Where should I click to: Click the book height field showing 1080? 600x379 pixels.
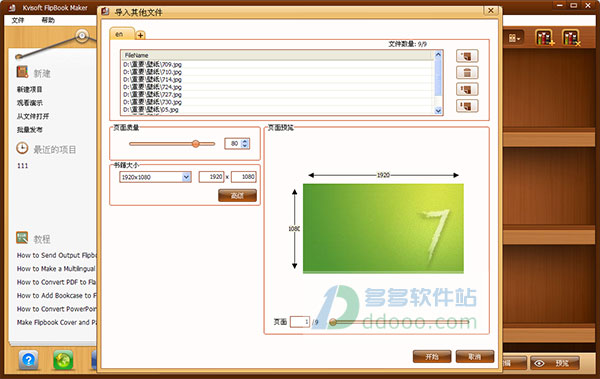tap(244, 177)
